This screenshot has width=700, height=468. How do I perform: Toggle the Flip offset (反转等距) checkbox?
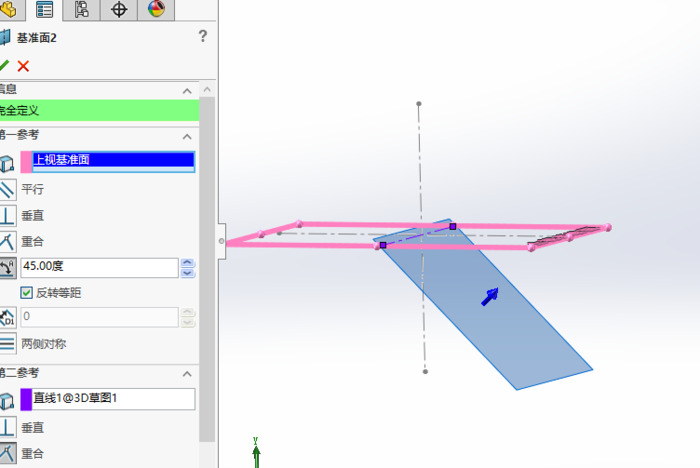[27, 292]
